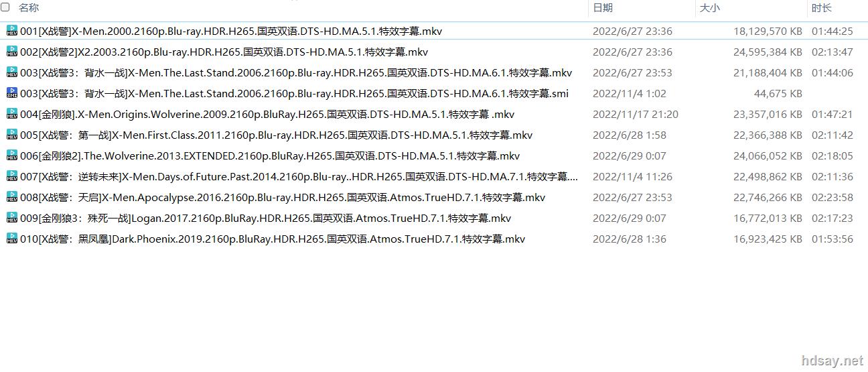868x372 pixels.
Task: Click the size value 22,746,266 KB
Action: point(768,198)
